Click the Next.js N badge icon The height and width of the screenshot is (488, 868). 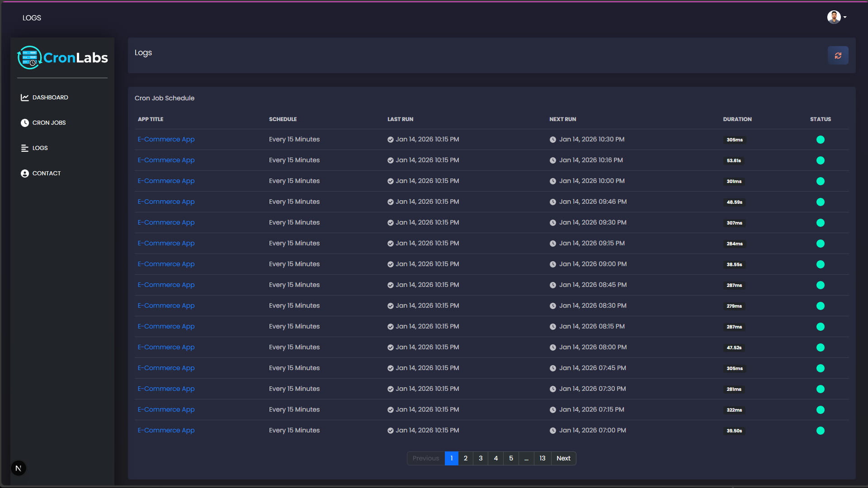pos(19,468)
